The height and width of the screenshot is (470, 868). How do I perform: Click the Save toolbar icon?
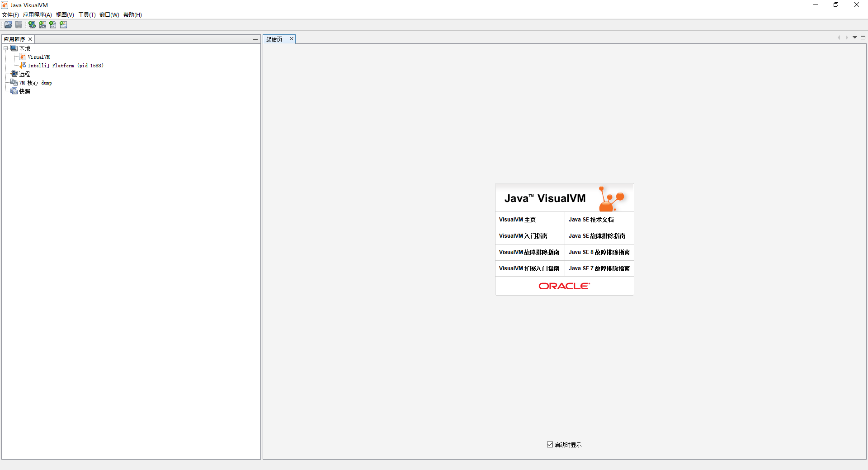[x=19, y=25]
